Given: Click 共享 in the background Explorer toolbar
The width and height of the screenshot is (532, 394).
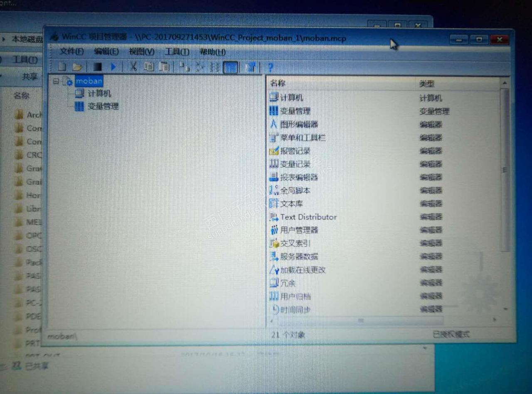Looking at the screenshot, I should pos(30,76).
